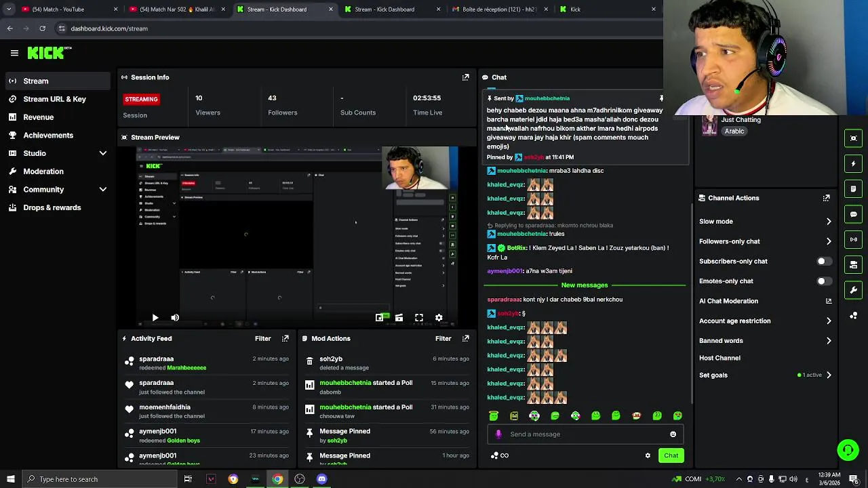The height and width of the screenshot is (488, 868).
Task: Pop out the Mod Actions panel
Action: point(465,338)
